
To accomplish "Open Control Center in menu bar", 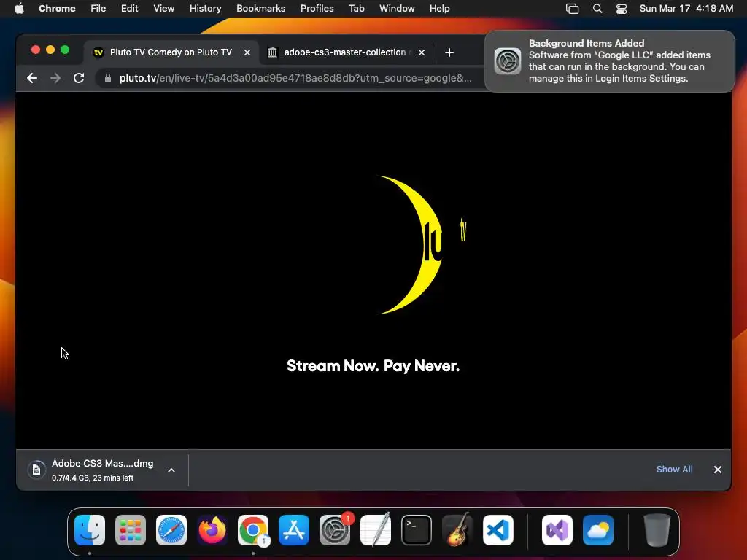I will 622,9.
